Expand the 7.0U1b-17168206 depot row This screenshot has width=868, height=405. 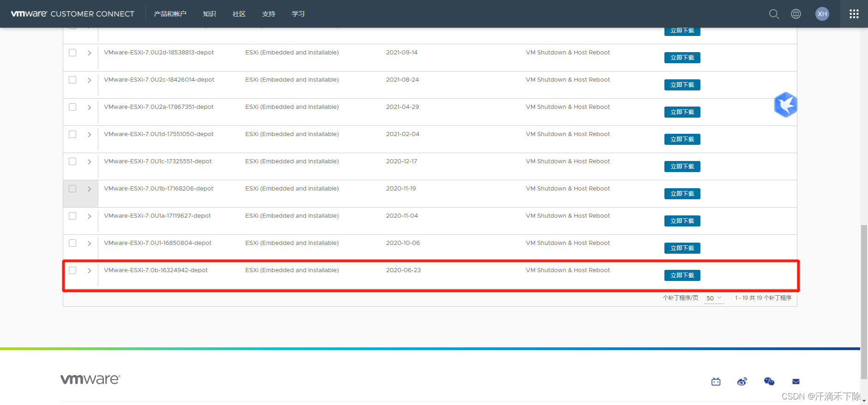click(x=89, y=189)
